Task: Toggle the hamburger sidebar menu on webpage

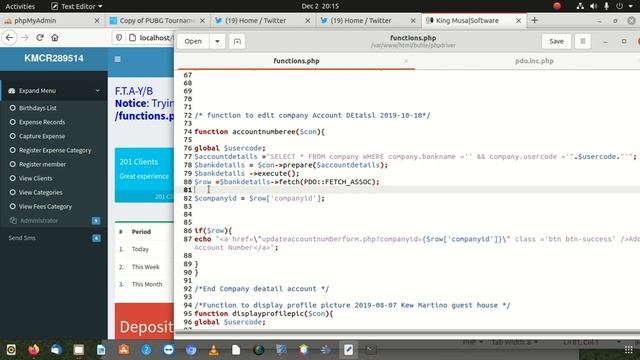Action: point(118,59)
